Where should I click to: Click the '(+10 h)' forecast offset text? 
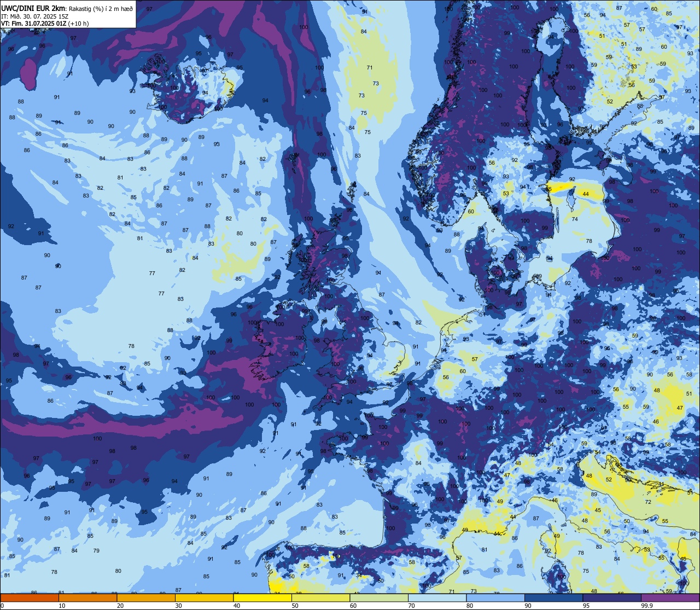[77, 24]
